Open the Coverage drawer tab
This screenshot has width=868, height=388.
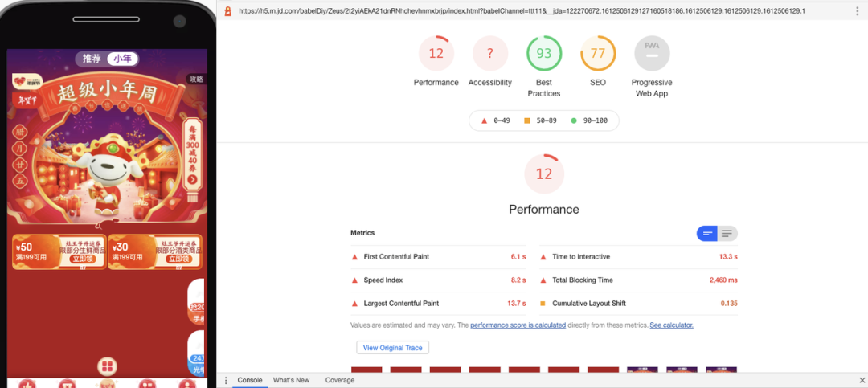click(340, 380)
